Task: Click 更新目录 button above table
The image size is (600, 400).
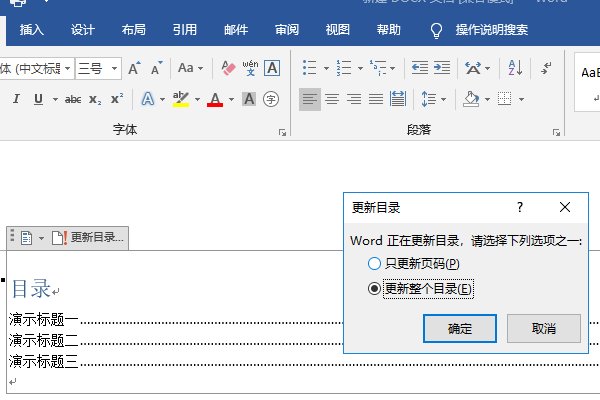Action: 88,237
